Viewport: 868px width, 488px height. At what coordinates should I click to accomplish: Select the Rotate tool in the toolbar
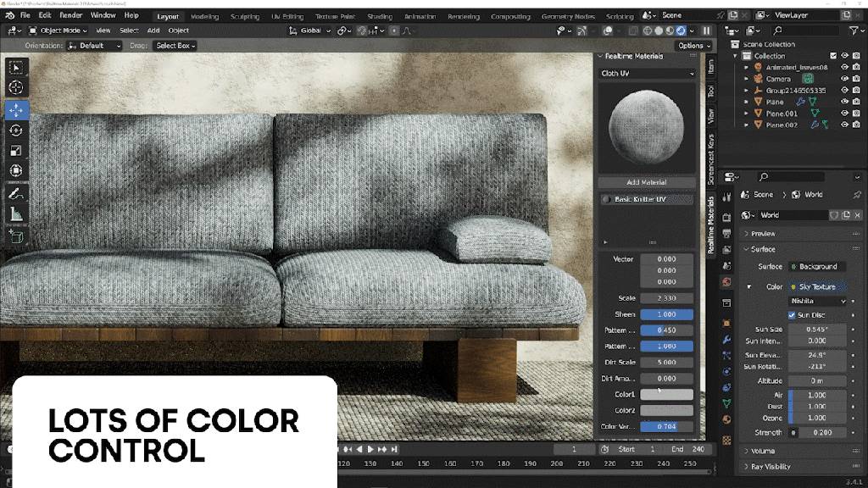pos(16,130)
